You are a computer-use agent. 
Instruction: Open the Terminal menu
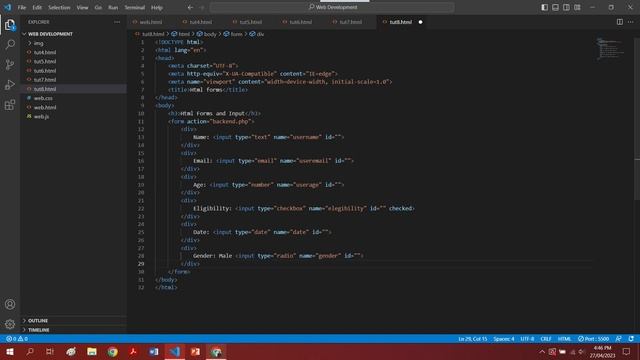click(x=135, y=7)
